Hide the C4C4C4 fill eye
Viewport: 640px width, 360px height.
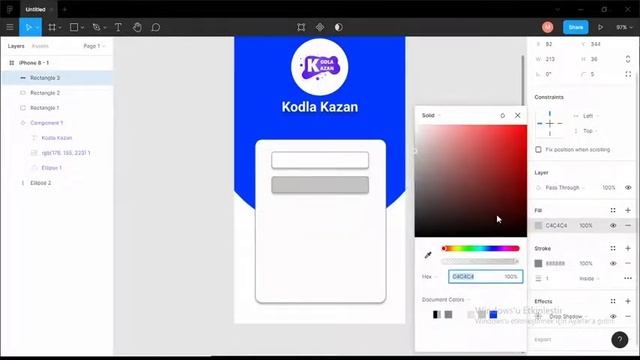(x=613, y=225)
